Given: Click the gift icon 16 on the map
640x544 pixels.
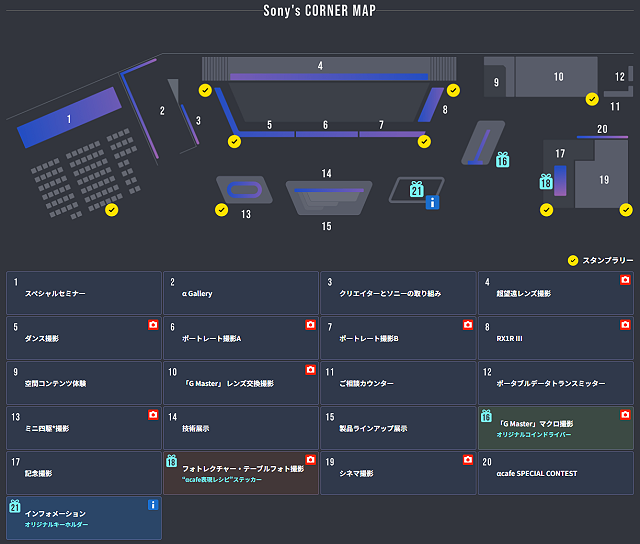Looking at the screenshot, I should pos(502,159).
